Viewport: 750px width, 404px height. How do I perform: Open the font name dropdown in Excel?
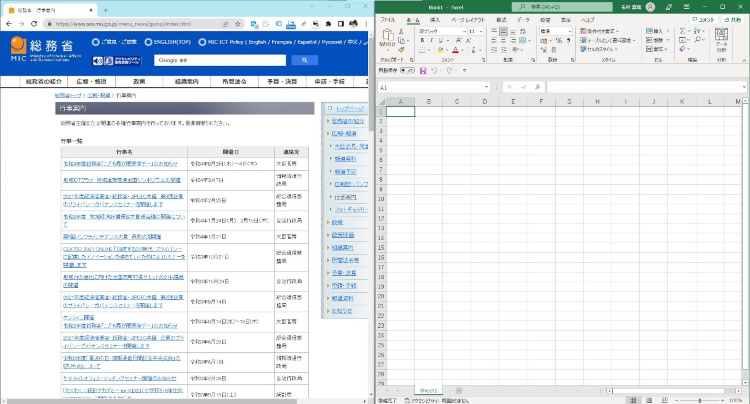tap(464, 31)
